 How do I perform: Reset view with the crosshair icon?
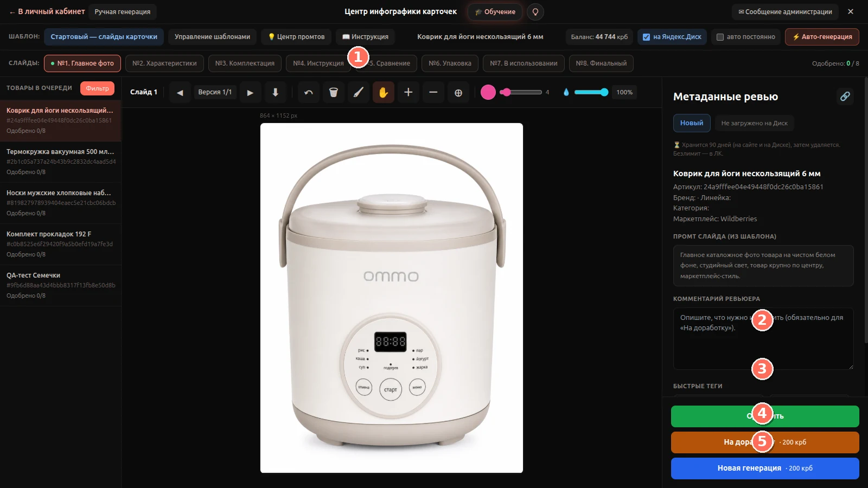pyautogui.click(x=458, y=92)
